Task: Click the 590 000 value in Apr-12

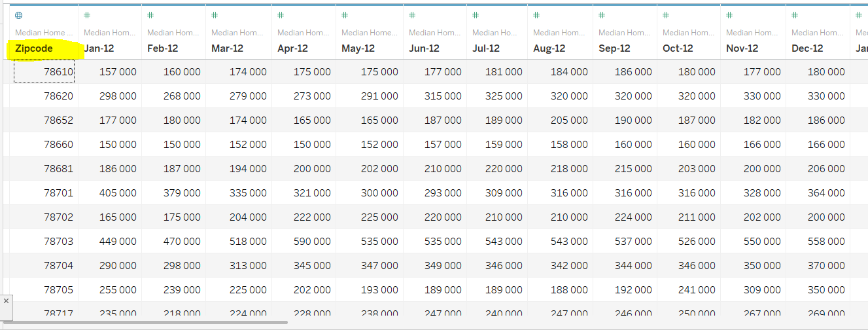Action: coord(312,242)
